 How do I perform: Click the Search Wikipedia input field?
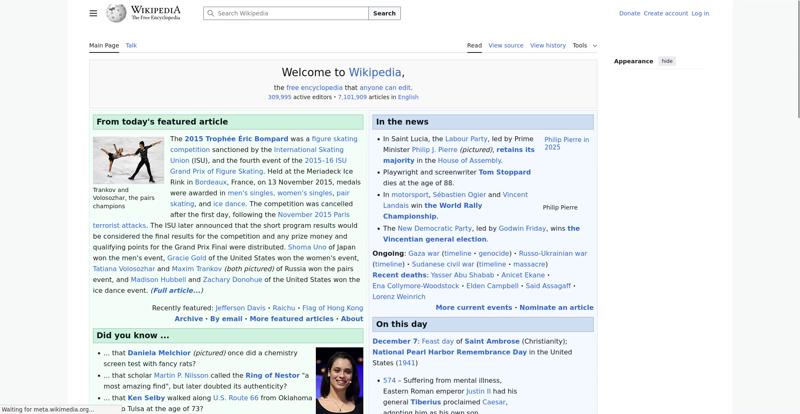290,14
